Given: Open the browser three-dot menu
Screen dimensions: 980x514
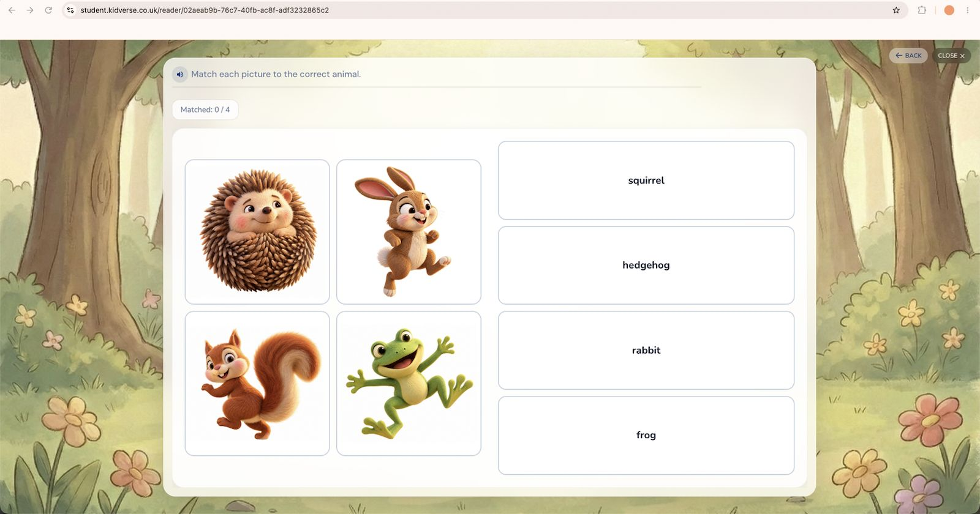Looking at the screenshot, I should click(968, 10).
